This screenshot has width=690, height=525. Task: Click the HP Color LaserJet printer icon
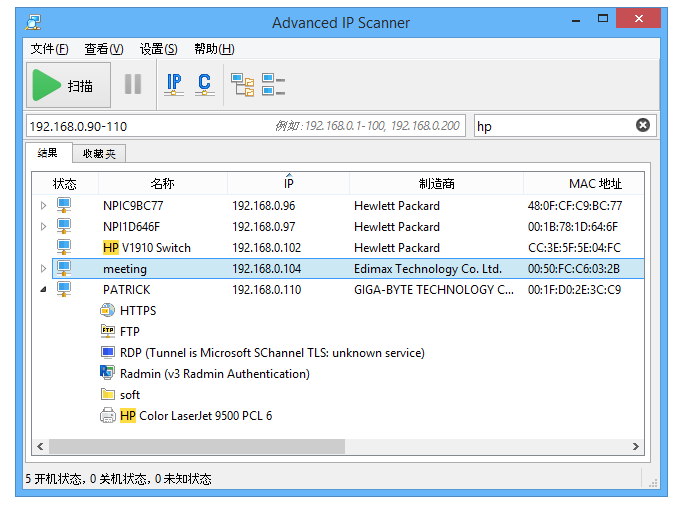(107, 415)
